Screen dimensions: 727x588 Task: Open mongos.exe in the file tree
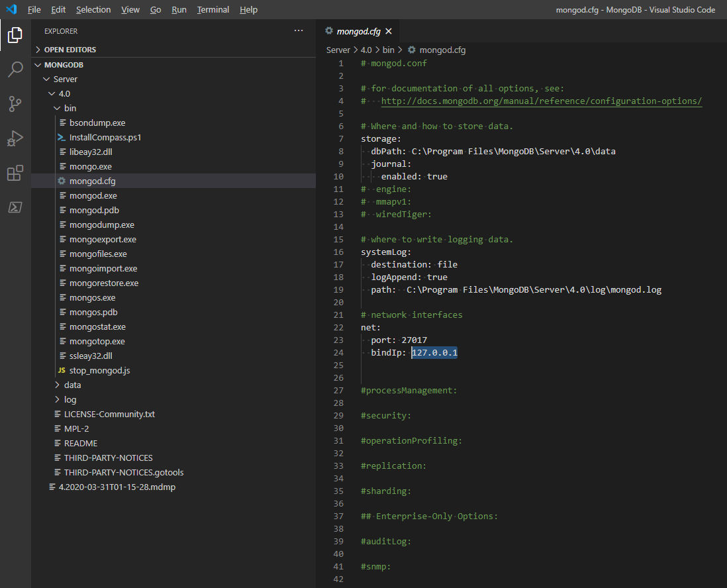tap(173, 297)
